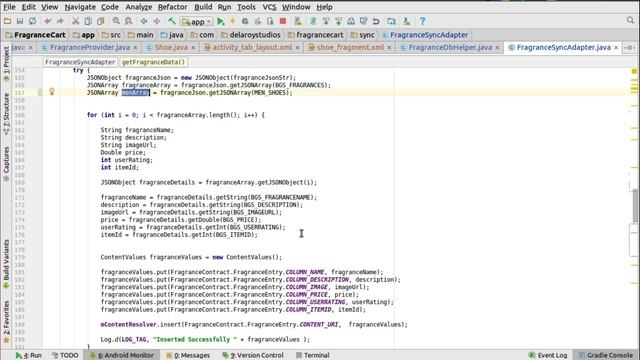
Task: Click the Make Project hammer icon
Action: pos(172,21)
